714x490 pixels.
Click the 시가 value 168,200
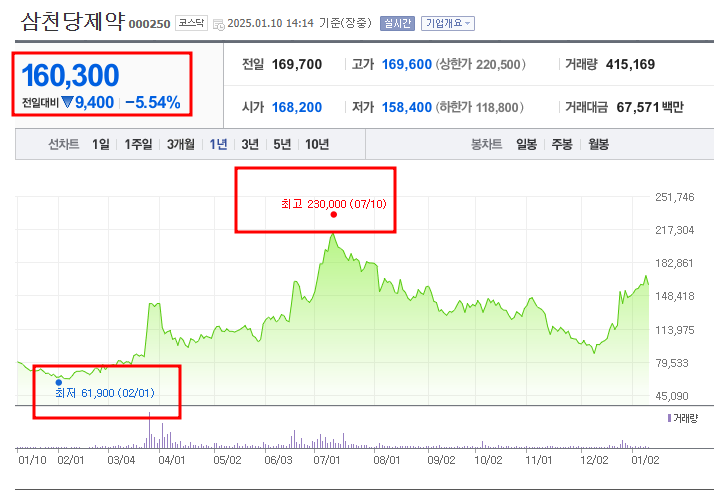[x=297, y=107]
